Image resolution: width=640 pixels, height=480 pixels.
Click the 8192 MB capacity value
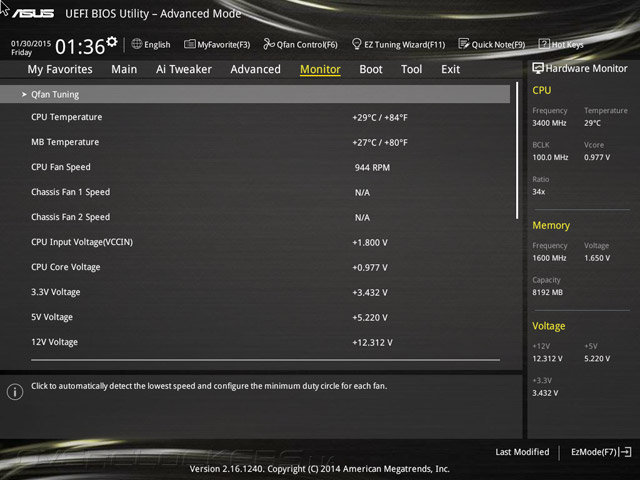(x=547, y=292)
